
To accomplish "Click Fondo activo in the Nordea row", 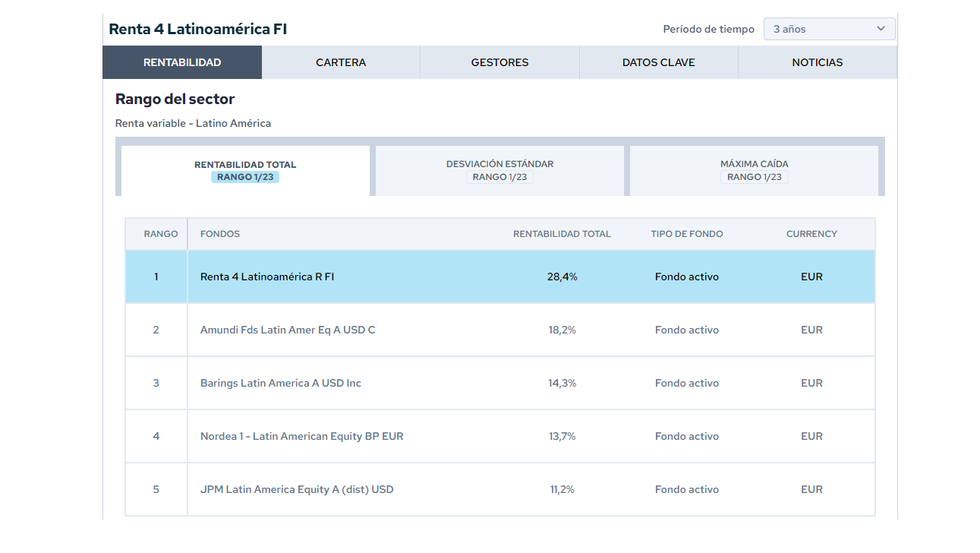I will [x=687, y=436].
